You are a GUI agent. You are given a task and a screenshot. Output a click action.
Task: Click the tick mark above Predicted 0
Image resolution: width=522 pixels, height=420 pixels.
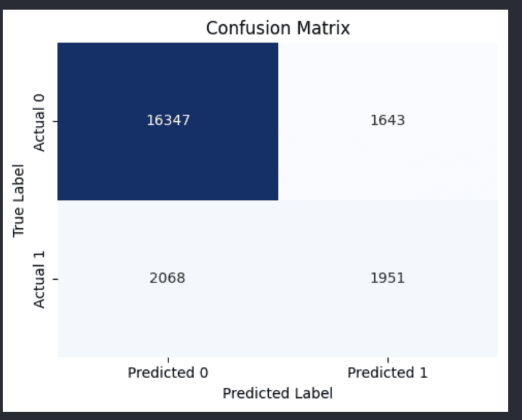(168, 360)
